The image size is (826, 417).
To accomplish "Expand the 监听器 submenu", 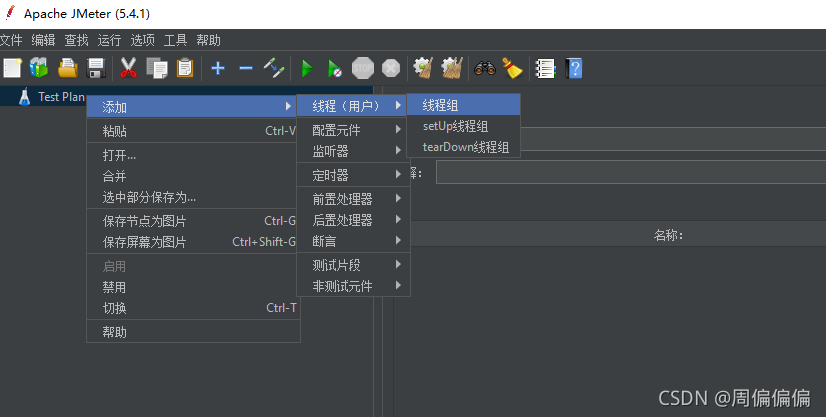I will (353, 151).
